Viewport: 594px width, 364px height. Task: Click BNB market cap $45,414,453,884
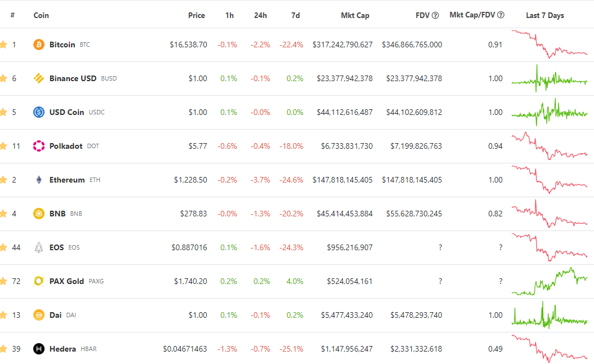pos(345,214)
